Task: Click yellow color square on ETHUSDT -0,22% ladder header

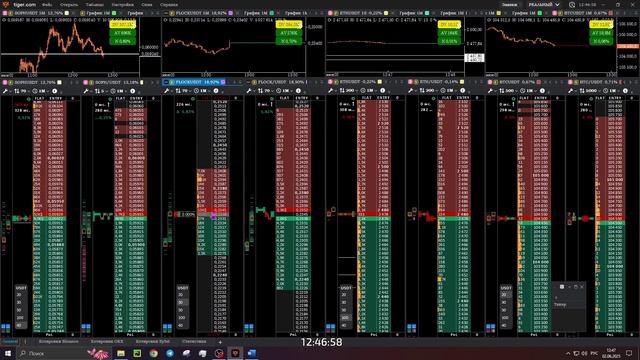Action: coord(380,82)
